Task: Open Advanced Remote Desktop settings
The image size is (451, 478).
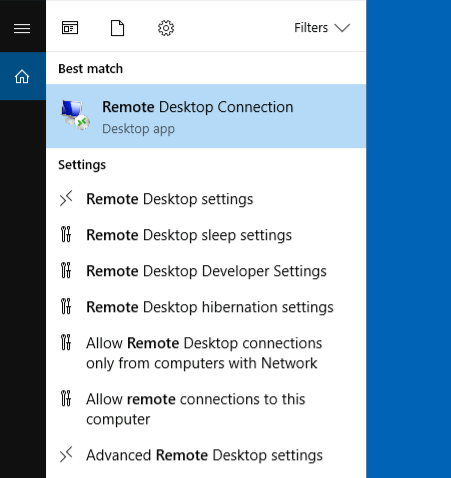Action: tap(206, 455)
